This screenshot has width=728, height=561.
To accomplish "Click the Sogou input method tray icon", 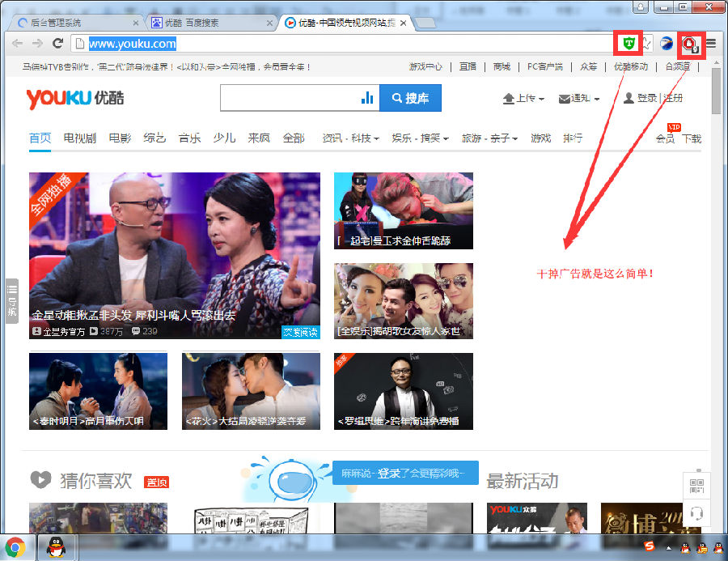I will point(650,547).
